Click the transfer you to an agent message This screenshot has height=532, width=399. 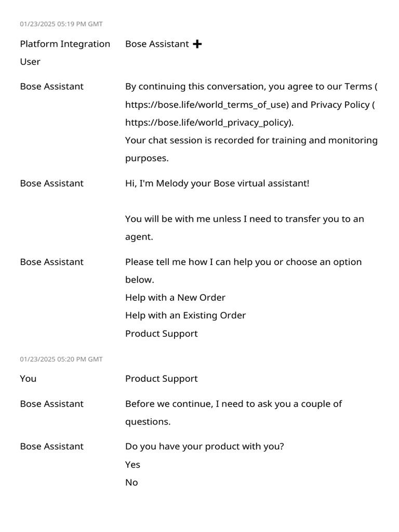point(244,219)
